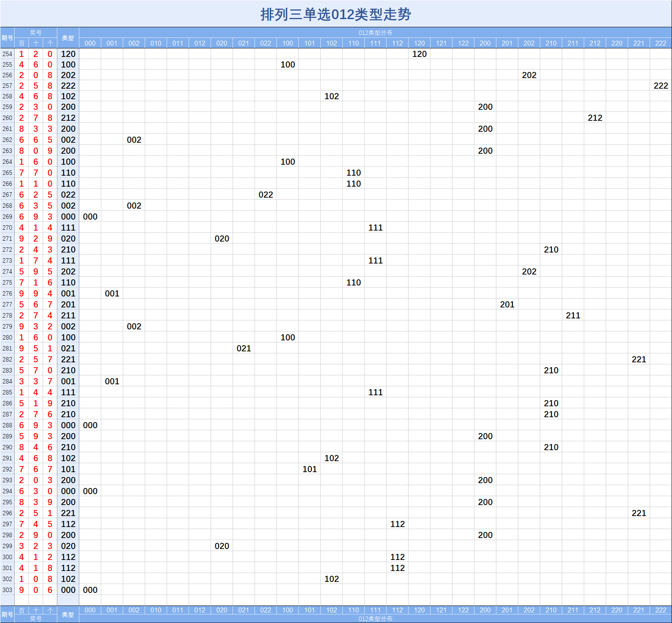This screenshot has height=623, width=672.
Task: Click the top 百 sub-header
Action: pos(22,43)
